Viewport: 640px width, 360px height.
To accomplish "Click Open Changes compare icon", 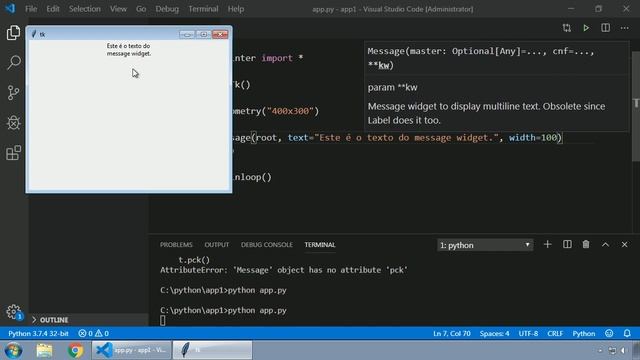I will point(567,28).
